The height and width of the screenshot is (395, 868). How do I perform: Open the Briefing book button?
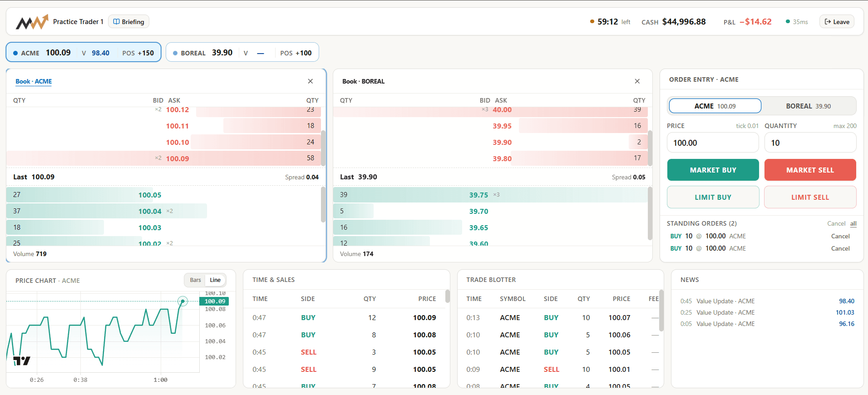(x=128, y=22)
